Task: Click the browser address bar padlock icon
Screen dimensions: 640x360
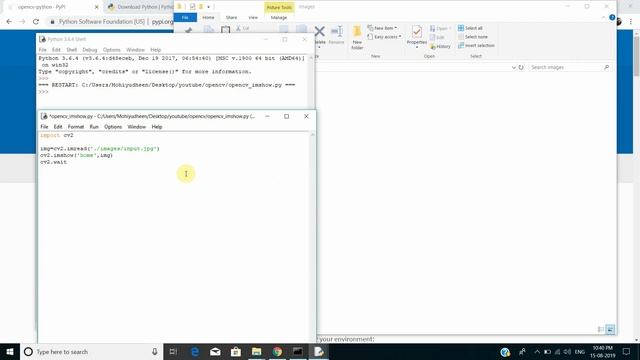Action: 52,22
